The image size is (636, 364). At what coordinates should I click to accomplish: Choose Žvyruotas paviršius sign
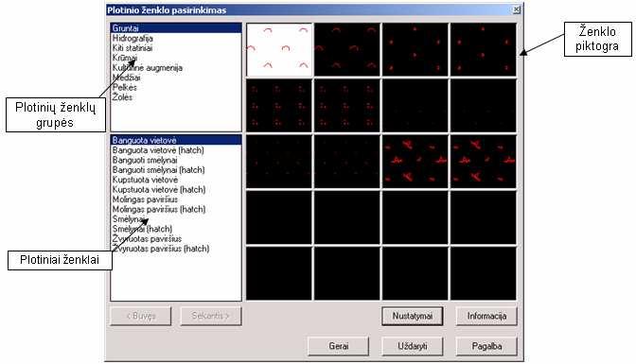point(147,239)
